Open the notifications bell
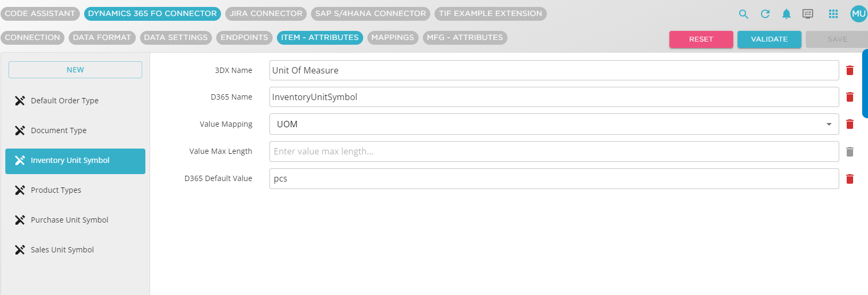This screenshot has width=868, height=295. 787,14
